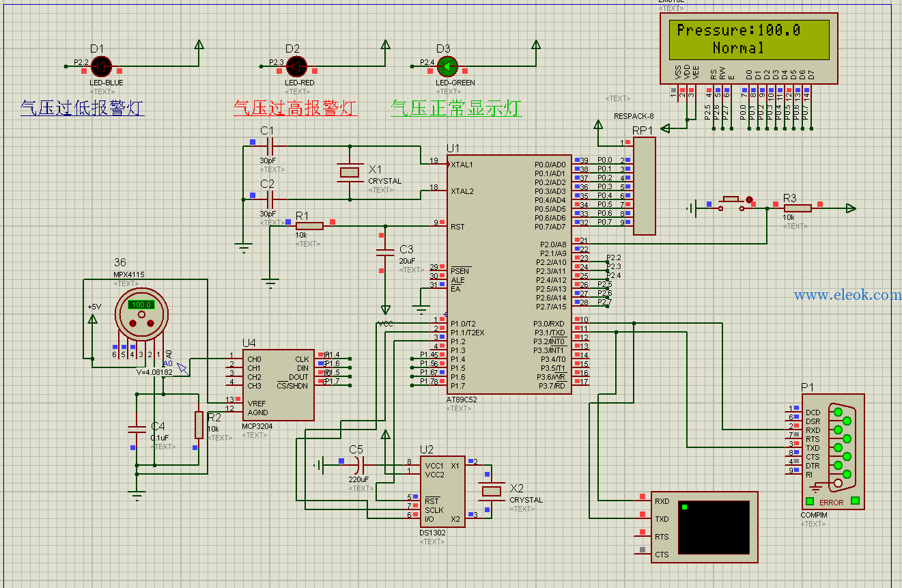902x588 pixels.
Task: Click the "Normal" LCD status line
Action: (x=739, y=48)
